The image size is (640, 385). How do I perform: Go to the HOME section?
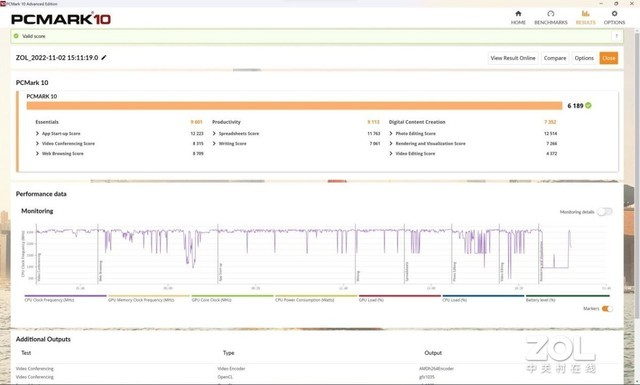tap(518, 18)
